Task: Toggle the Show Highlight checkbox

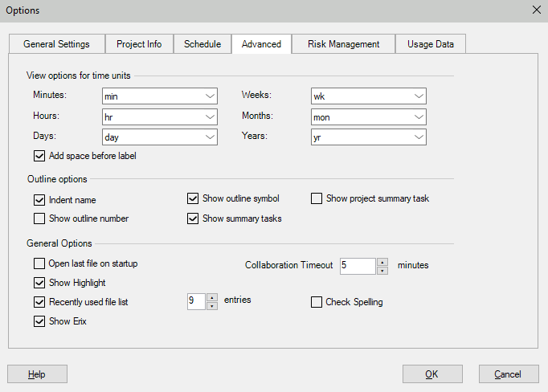Action: pos(39,283)
